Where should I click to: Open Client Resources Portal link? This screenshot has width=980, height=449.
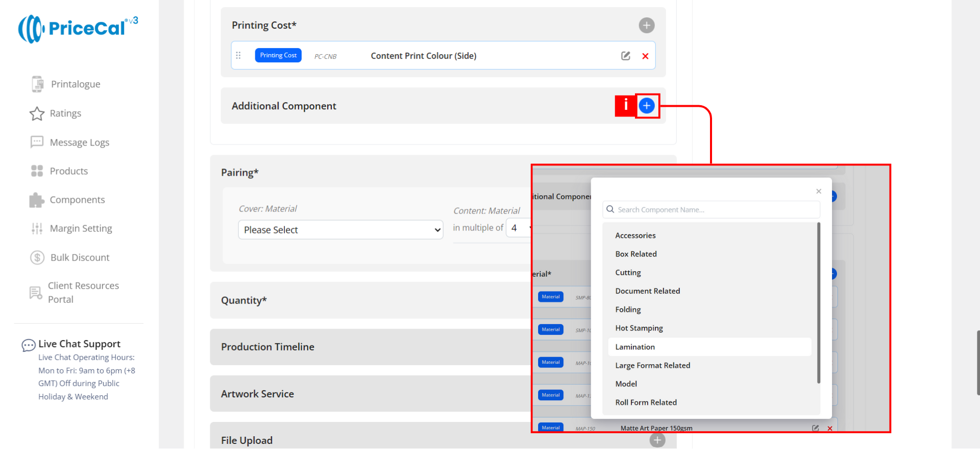(x=83, y=292)
